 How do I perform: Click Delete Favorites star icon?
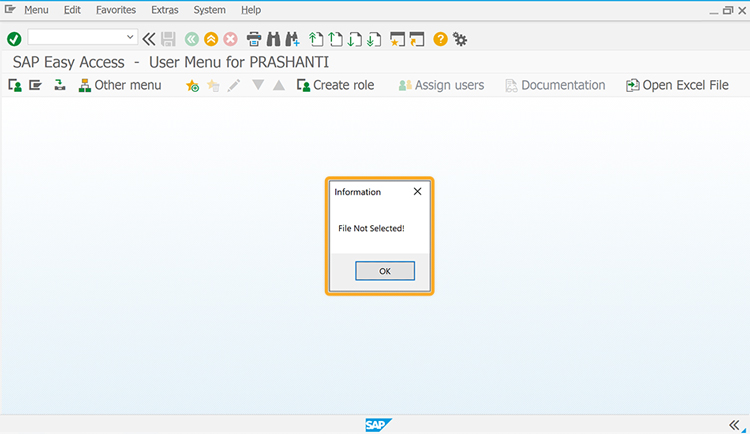[x=213, y=85]
